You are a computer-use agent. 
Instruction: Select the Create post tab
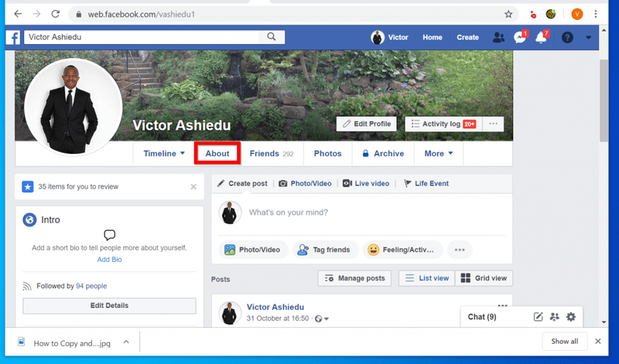click(x=242, y=183)
